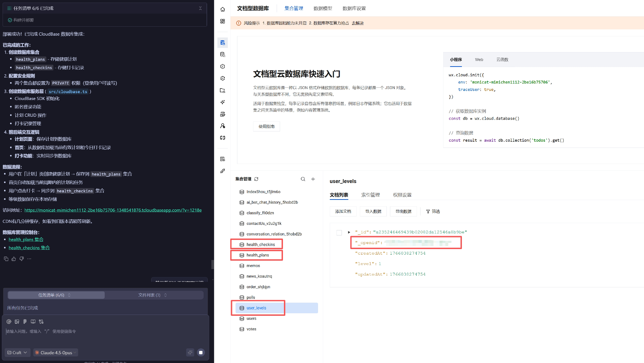
Task: Click the thumbs up feedback icon
Action: pos(14,259)
